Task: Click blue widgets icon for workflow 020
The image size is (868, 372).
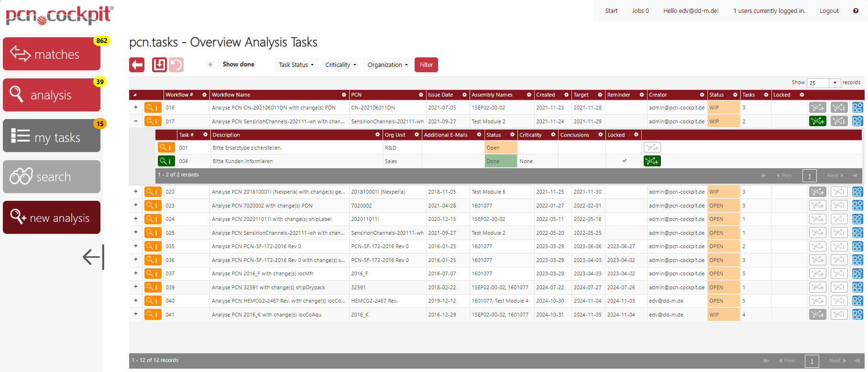Action: point(857,192)
